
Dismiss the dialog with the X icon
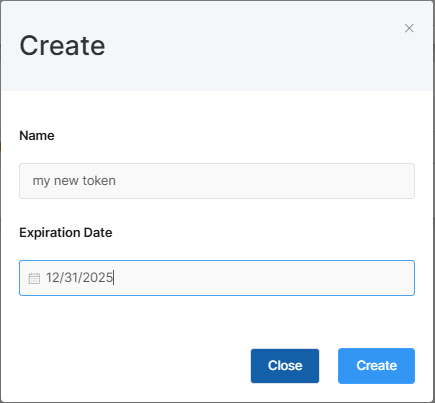[409, 28]
